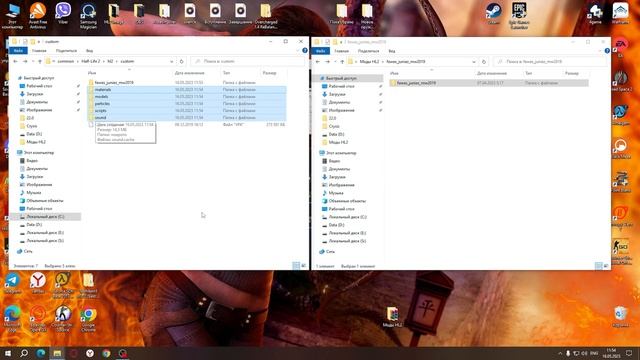Focus the search field in mw2019 window
640x360 pixels.
(x=550, y=62)
